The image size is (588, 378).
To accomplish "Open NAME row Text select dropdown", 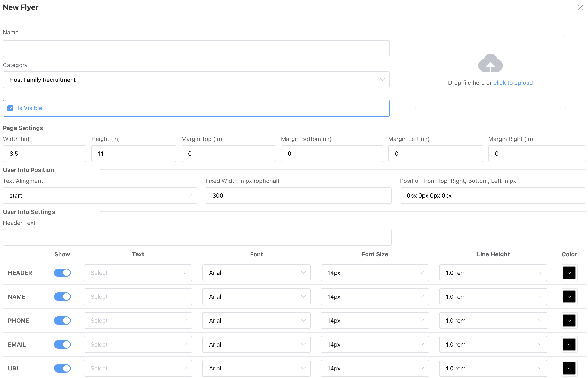I will click(x=138, y=297).
